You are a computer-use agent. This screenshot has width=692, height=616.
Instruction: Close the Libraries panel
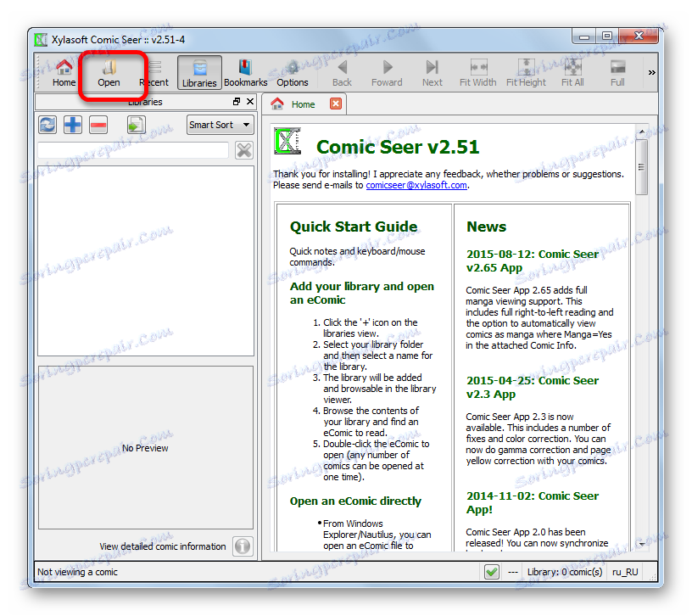[x=250, y=102]
